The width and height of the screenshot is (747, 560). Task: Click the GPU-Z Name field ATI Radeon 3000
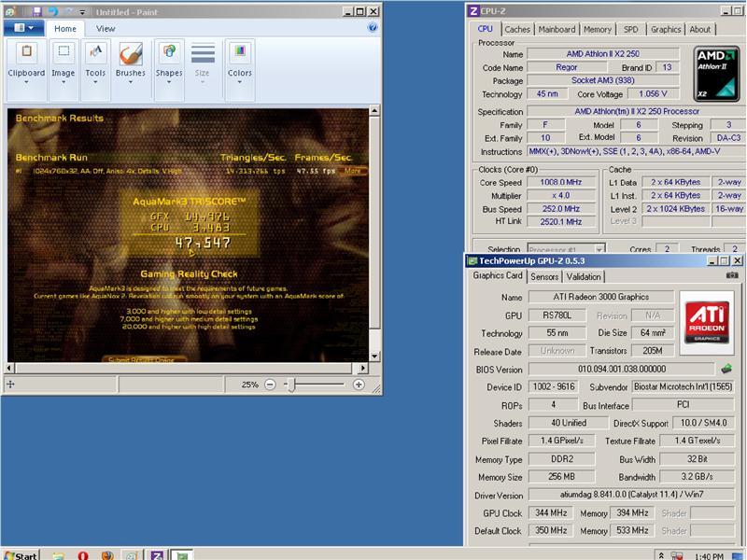tap(600, 297)
